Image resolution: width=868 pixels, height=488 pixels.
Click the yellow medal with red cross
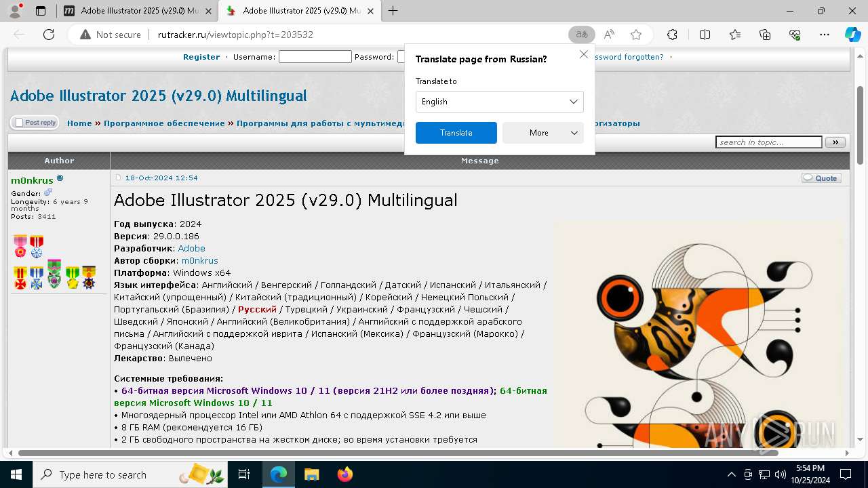[20, 278]
